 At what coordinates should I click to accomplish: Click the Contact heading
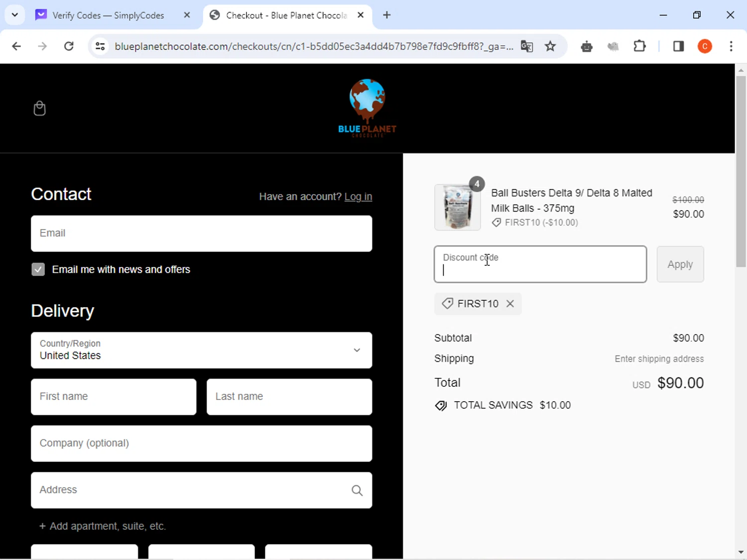61,194
